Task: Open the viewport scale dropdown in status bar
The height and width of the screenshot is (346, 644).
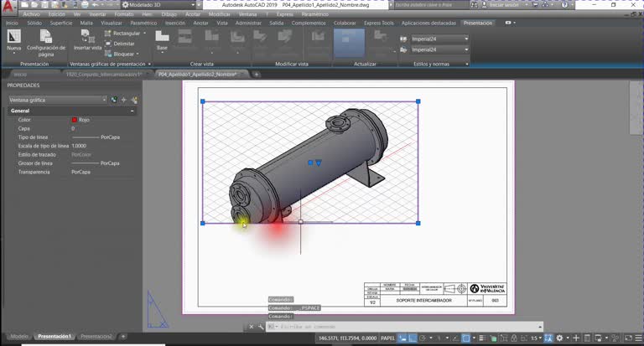Action: coord(535,338)
